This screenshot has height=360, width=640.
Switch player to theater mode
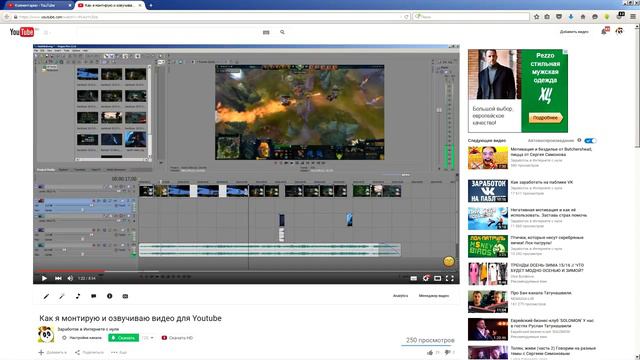point(438,278)
